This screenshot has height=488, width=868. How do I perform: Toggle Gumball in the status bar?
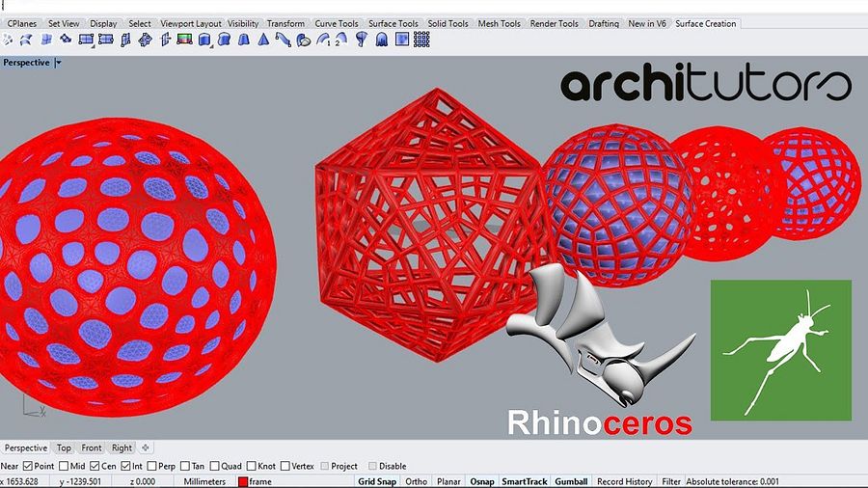[x=571, y=481]
